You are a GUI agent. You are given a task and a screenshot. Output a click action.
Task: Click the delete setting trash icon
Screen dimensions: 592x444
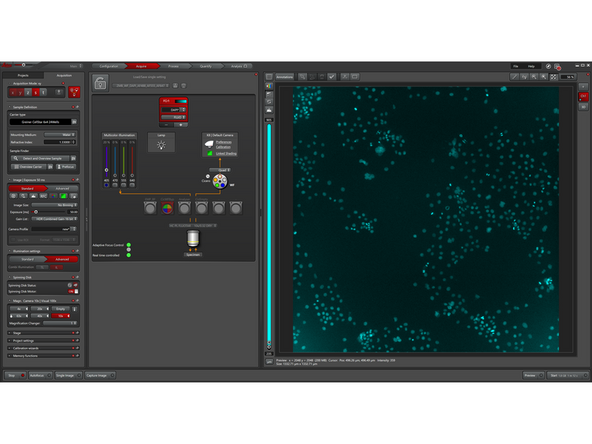[184, 86]
